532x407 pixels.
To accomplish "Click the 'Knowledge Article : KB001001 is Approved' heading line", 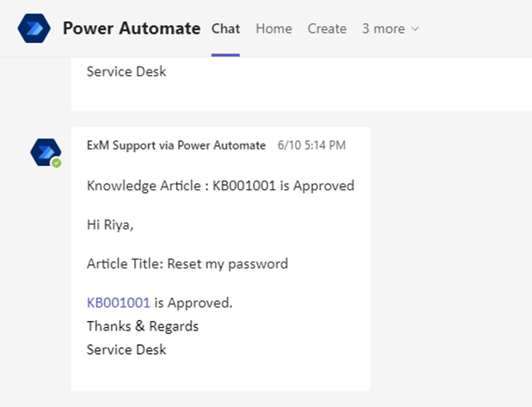I will (x=221, y=186).
